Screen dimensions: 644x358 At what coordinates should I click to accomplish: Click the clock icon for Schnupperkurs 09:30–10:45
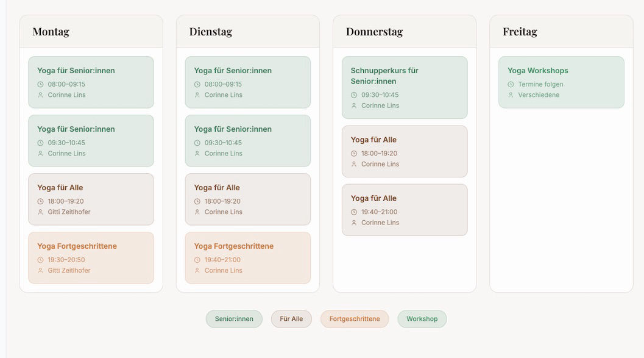click(x=353, y=95)
